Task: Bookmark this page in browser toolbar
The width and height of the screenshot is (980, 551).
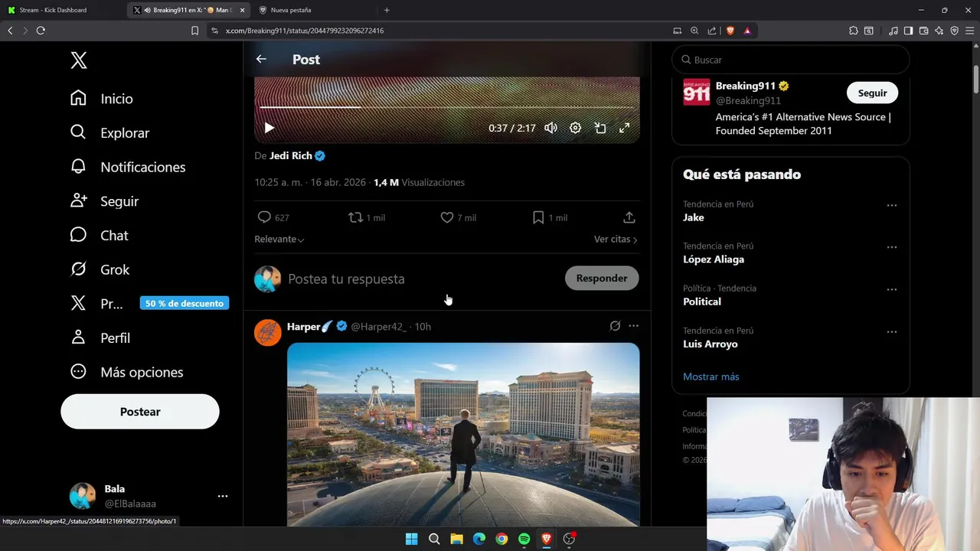Action: point(194,31)
